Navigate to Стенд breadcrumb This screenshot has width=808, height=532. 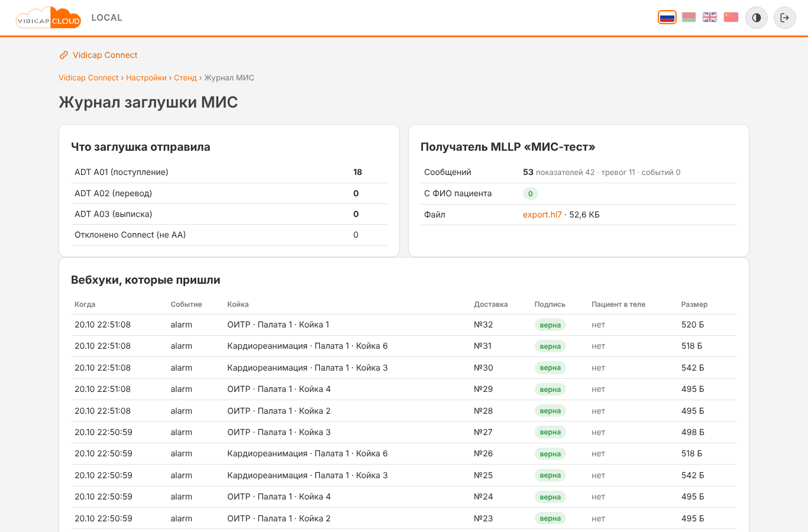(x=185, y=78)
